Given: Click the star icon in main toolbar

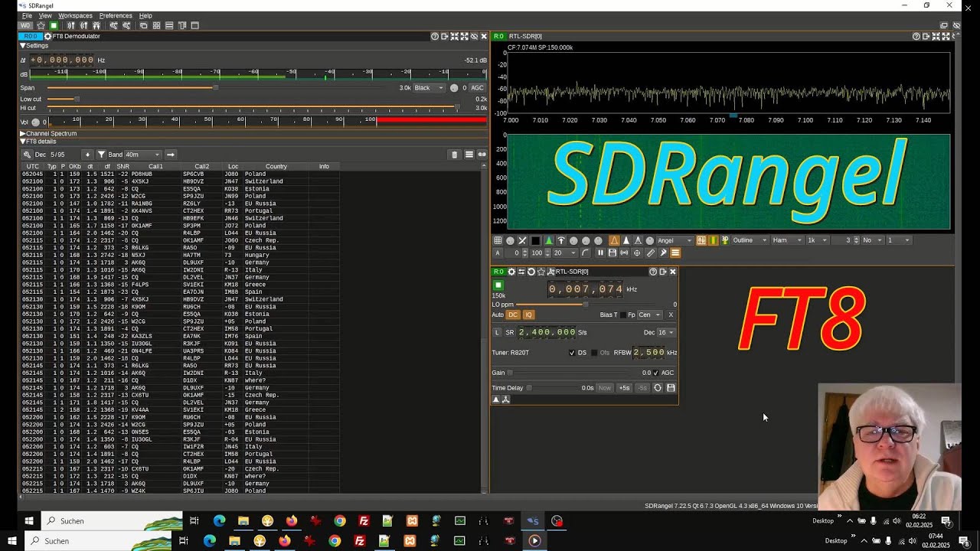Looking at the screenshot, I should pyautogui.click(x=41, y=25).
